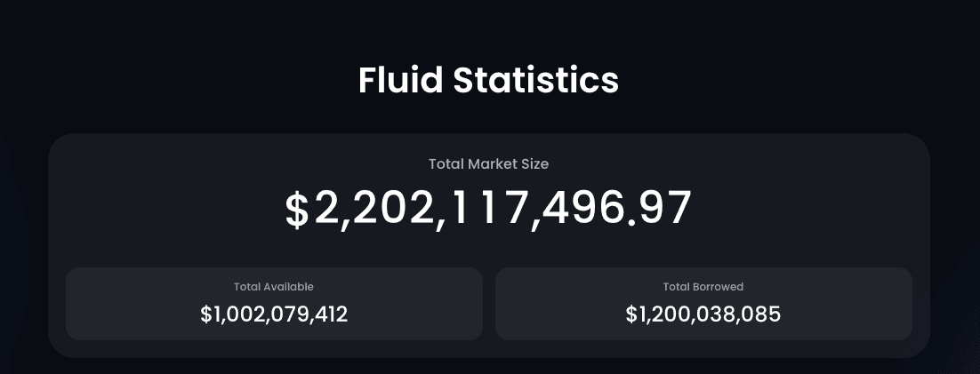Image resolution: width=980 pixels, height=374 pixels.
Task: Click the Total Borrowed label text
Action: coord(703,287)
